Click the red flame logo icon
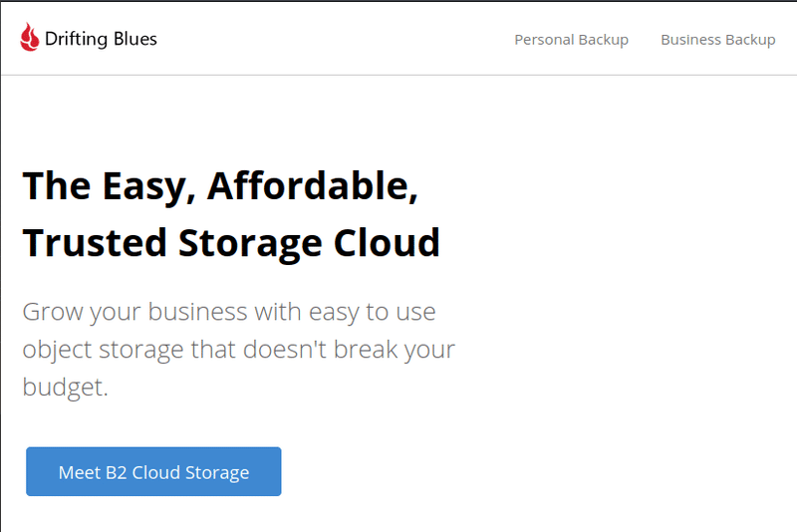The height and width of the screenshot is (532, 797). (30, 37)
